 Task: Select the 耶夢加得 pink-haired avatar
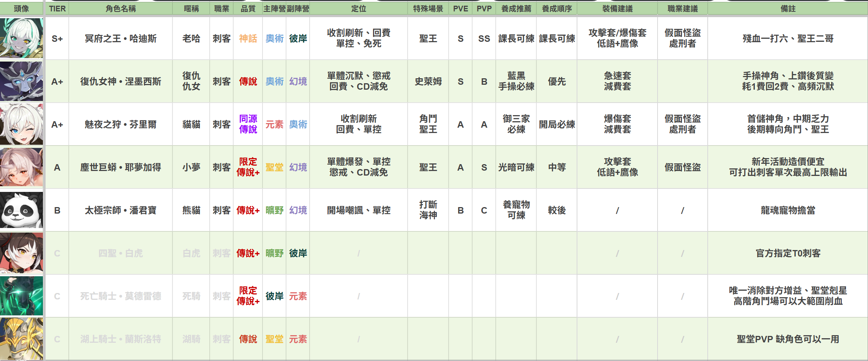pos(22,167)
